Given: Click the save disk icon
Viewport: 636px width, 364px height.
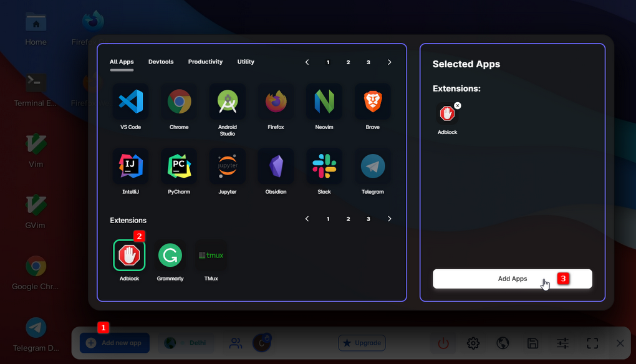Looking at the screenshot, I should (x=532, y=343).
